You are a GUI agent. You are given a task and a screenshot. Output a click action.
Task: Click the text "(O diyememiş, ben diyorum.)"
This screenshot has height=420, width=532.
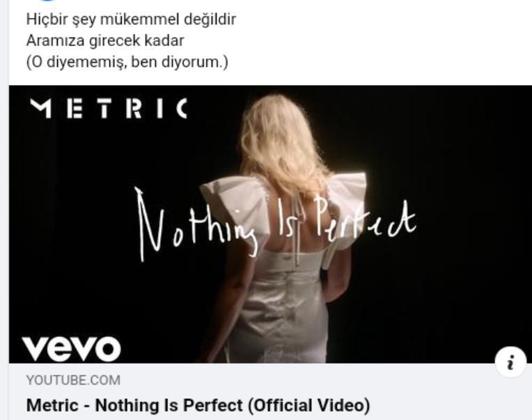click(x=127, y=62)
